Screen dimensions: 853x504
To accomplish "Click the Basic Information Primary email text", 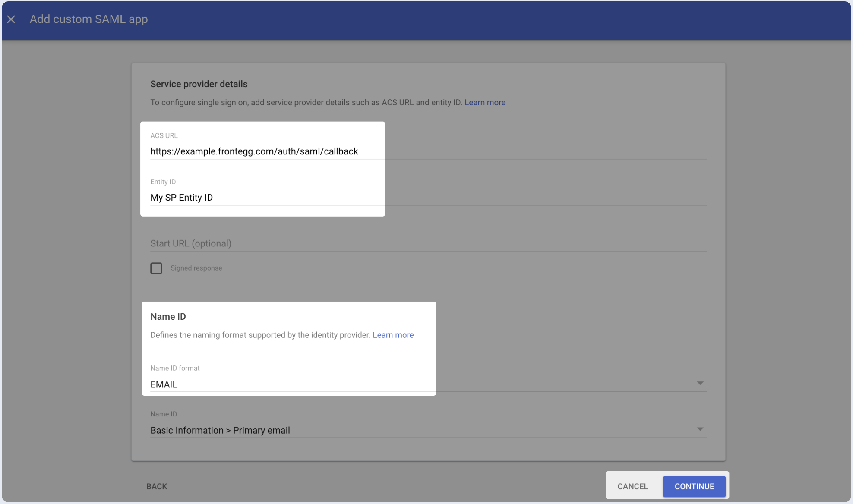I will coord(220,430).
